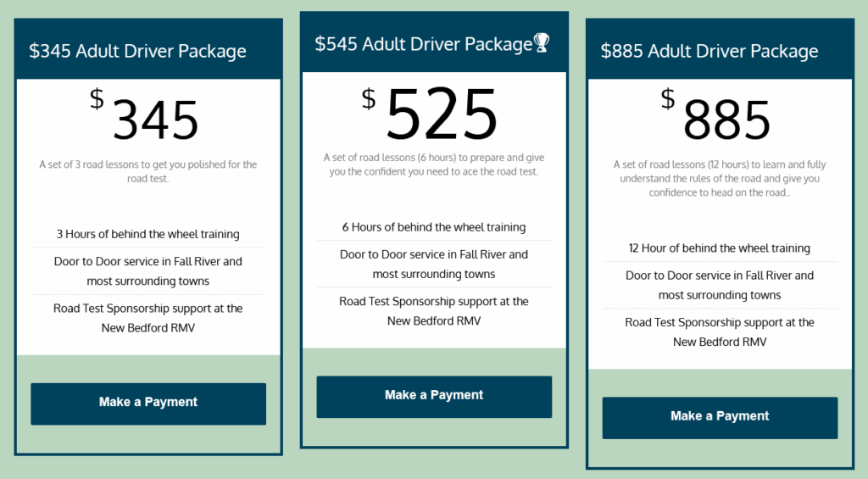Click '12 Hour of behind the wheel training'
The image size is (868, 479).
click(x=720, y=248)
